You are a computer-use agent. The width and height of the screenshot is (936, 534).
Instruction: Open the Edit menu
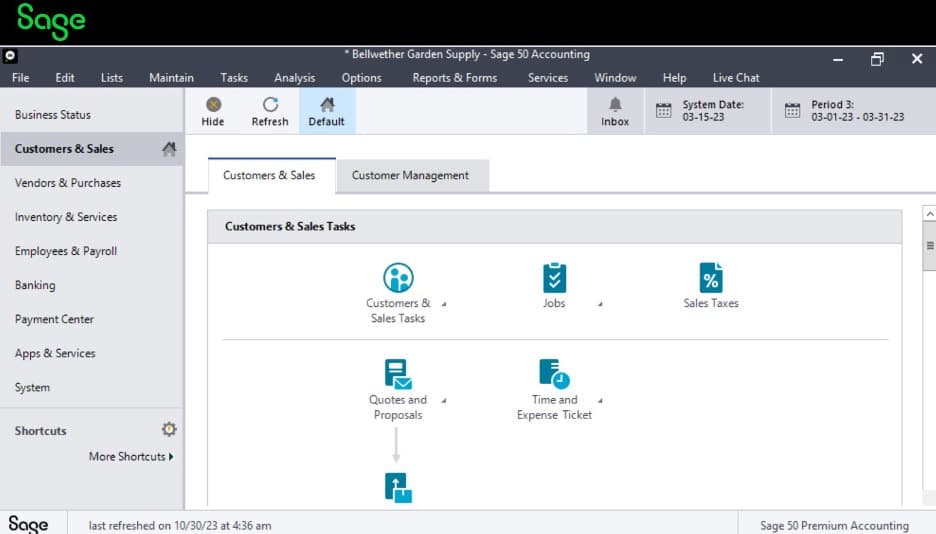tap(64, 78)
